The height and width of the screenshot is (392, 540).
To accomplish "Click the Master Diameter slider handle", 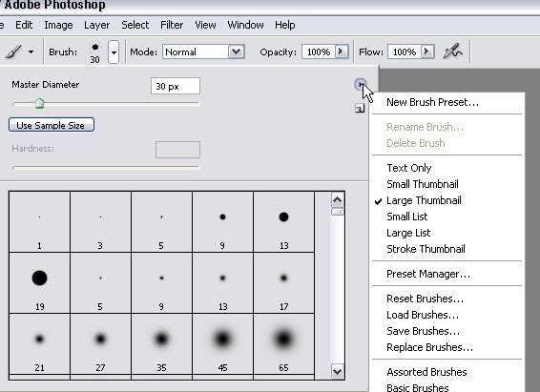I will 40,103.
